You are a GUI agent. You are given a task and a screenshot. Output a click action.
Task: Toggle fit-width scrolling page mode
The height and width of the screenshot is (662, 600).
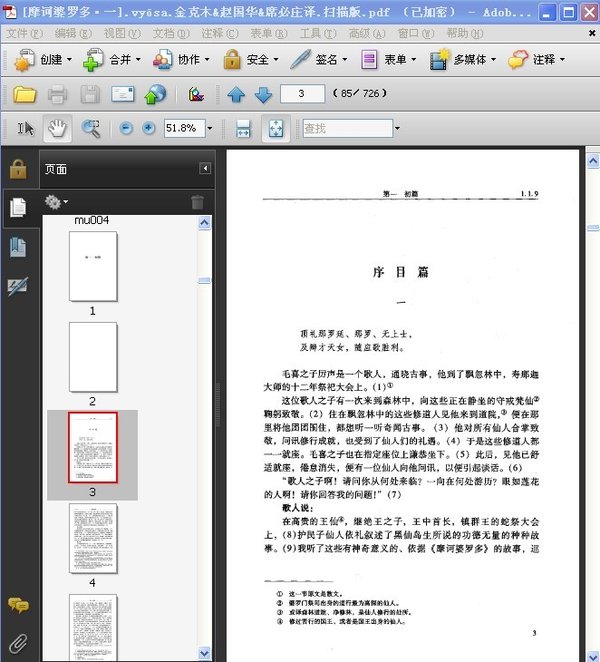click(x=243, y=128)
